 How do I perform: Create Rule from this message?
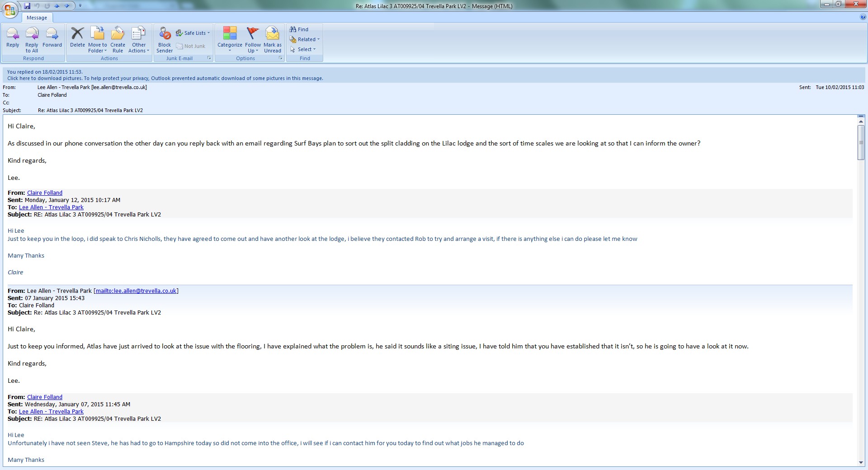tap(118, 40)
